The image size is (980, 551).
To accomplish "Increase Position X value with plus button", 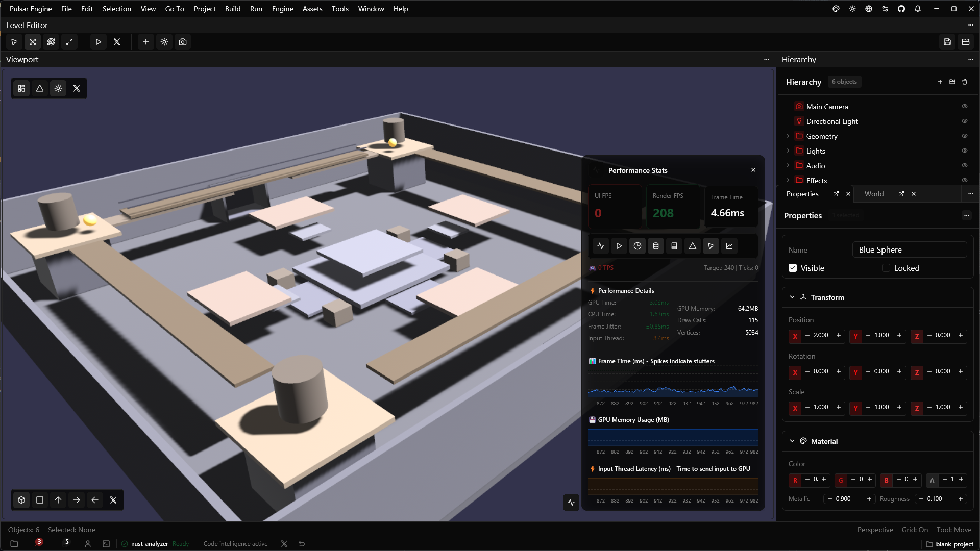I will 839,335.
